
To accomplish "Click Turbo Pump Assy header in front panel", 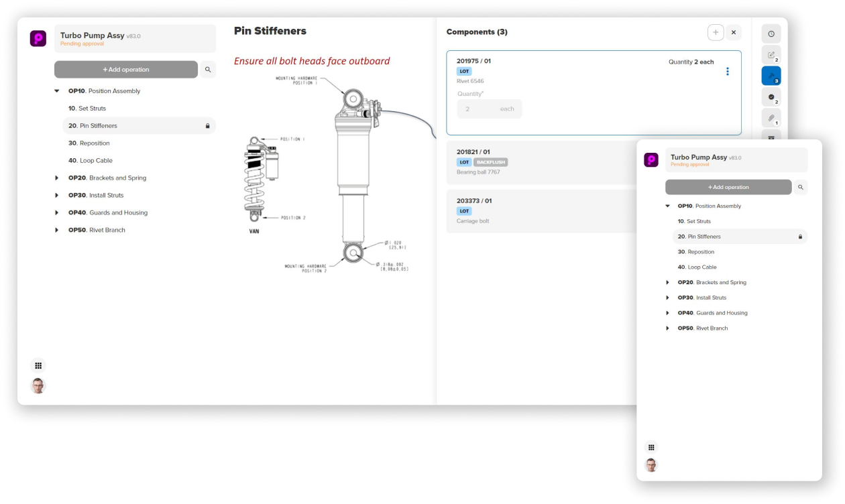I will (x=736, y=160).
